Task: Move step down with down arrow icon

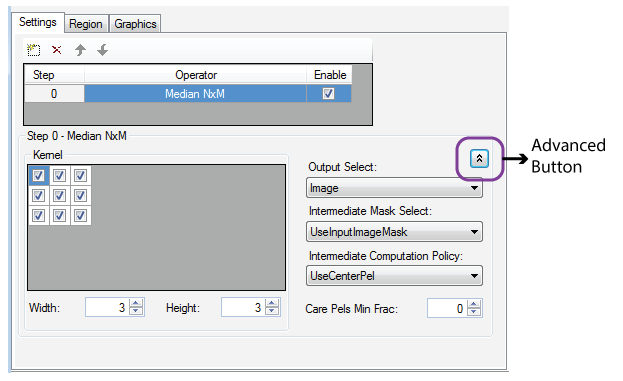Action: 103,50
